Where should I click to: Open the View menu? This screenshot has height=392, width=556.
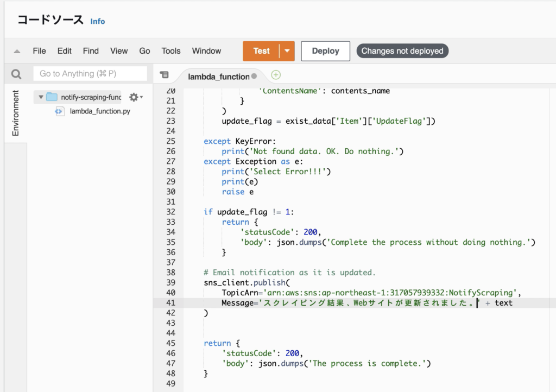coord(119,51)
